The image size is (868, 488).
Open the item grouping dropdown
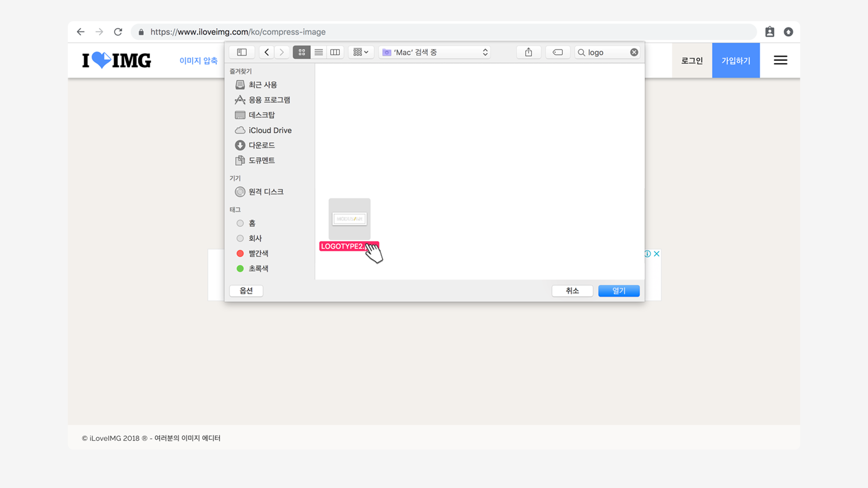click(361, 52)
